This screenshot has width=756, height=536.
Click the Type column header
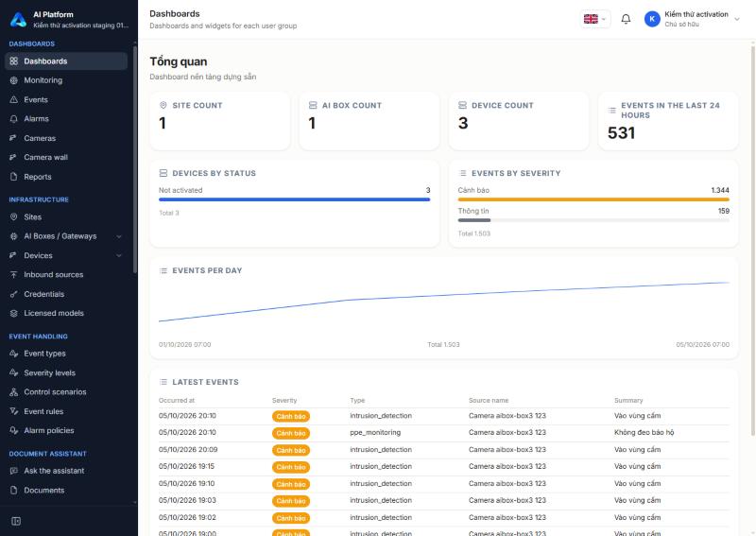coord(357,401)
